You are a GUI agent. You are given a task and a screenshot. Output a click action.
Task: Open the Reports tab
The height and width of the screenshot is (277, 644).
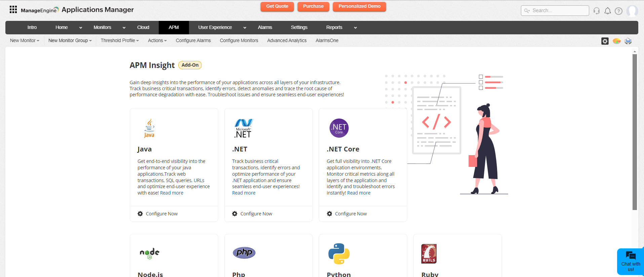tap(334, 28)
